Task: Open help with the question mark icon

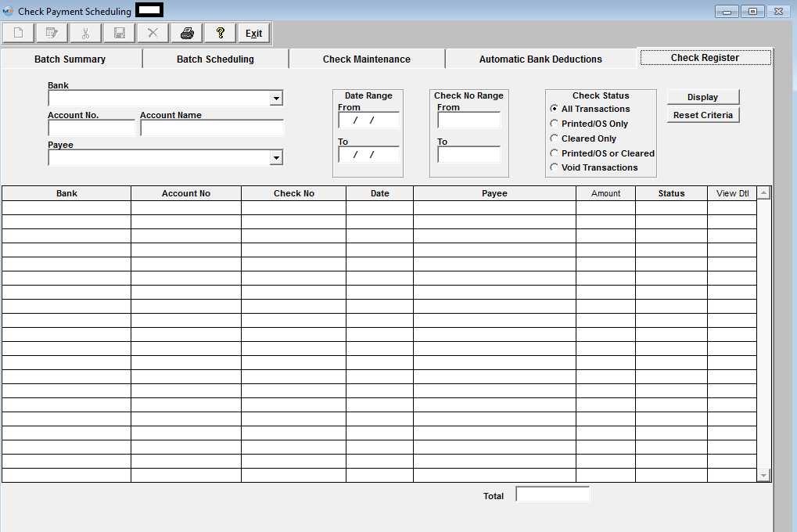Action: (x=221, y=33)
